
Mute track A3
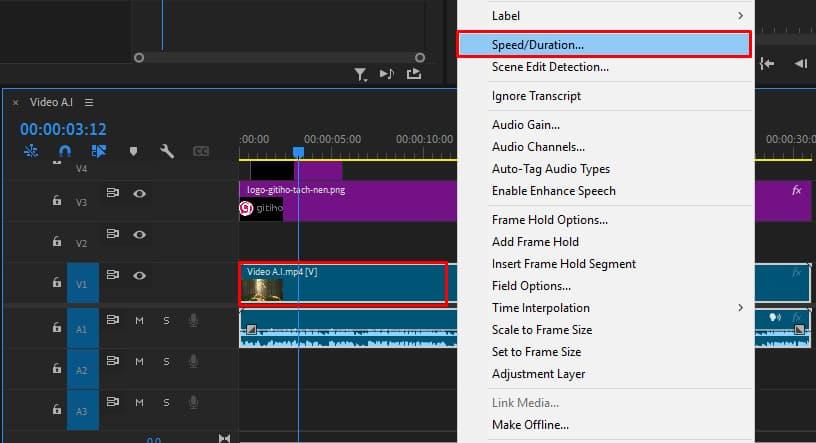(x=139, y=402)
